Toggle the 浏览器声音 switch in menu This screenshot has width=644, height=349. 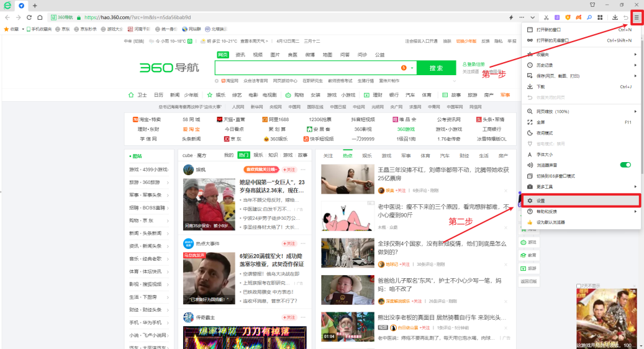pyautogui.click(x=625, y=165)
